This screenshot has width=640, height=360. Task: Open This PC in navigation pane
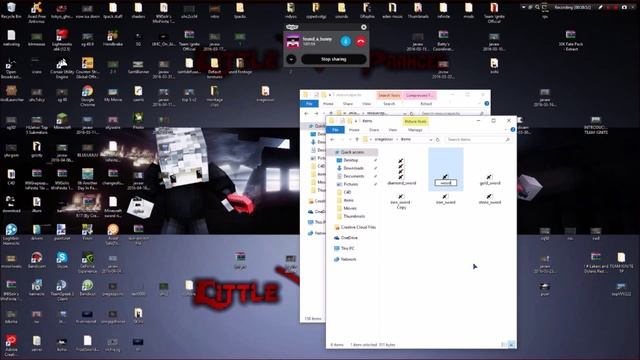347,249
